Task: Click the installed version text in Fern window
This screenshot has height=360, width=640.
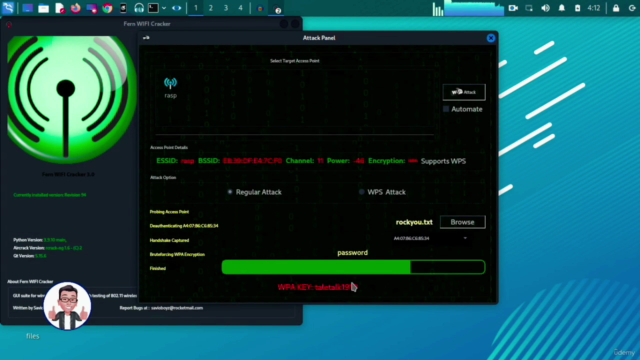Action: pos(50,195)
